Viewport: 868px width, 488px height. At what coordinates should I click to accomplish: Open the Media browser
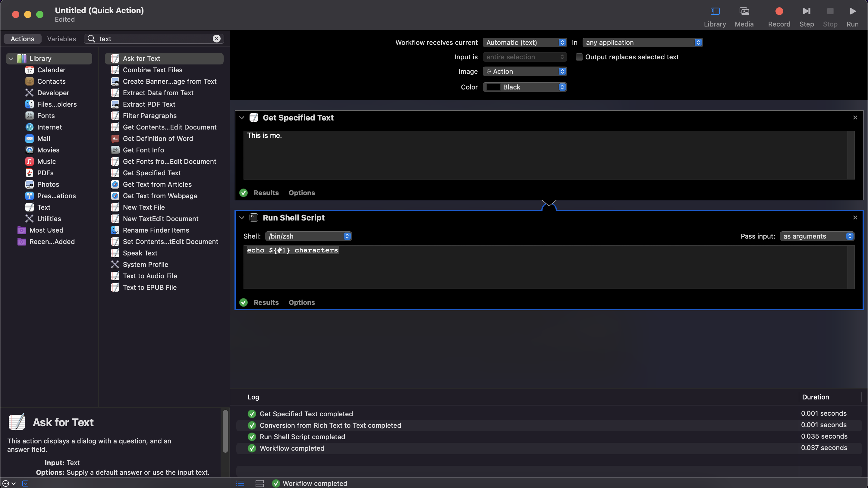click(x=744, y=11)
